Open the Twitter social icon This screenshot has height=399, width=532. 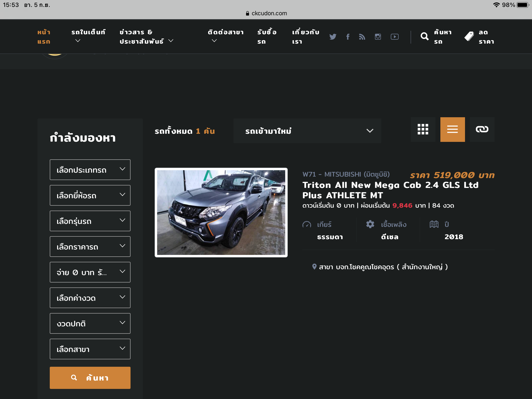pos(333,37)
